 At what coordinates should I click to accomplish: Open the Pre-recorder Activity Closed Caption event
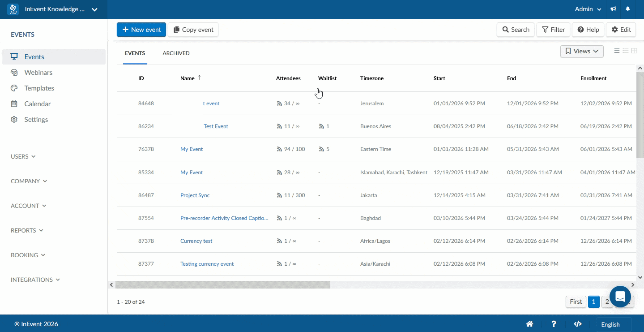[x=224, y=218]
